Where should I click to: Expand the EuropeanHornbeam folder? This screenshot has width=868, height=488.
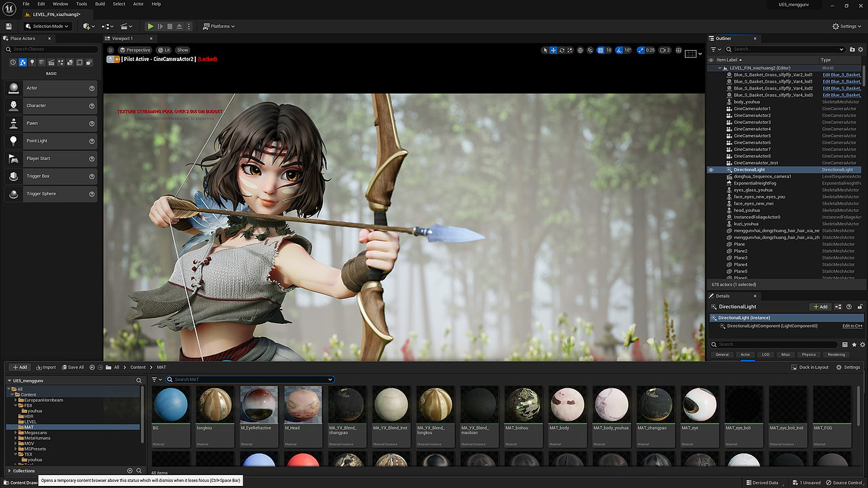[x=16, y=400]
